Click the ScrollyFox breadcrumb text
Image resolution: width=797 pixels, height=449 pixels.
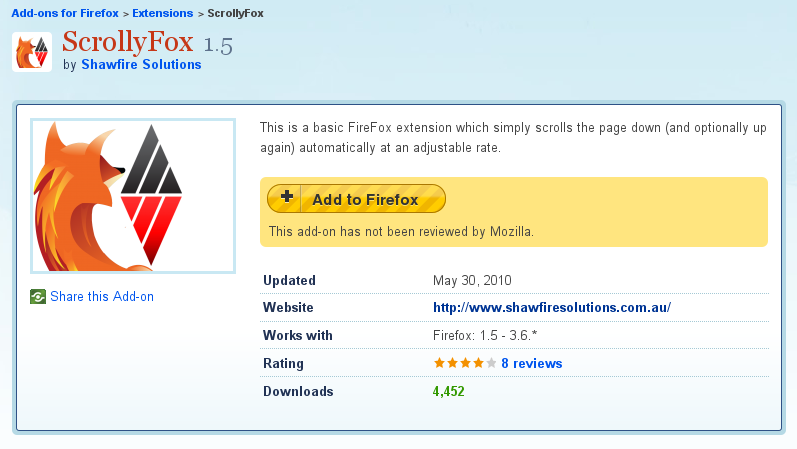click(235, 13)
